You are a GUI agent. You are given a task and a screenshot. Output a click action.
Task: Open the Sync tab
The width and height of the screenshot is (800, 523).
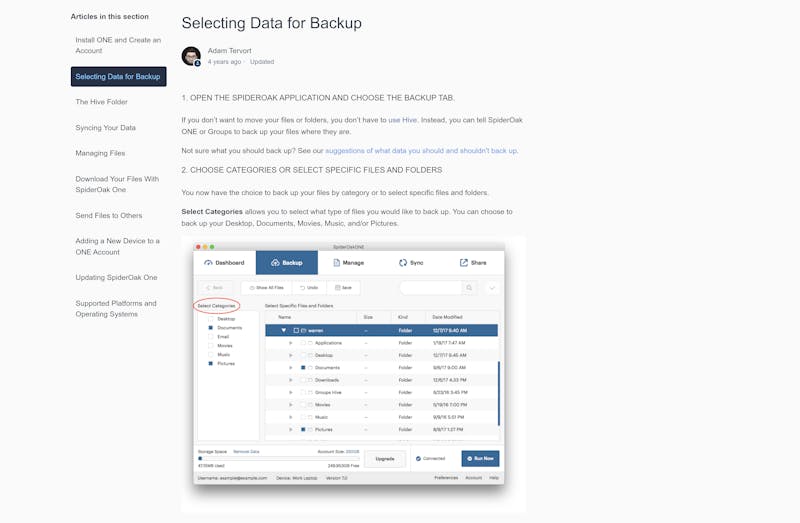point(411,263)
